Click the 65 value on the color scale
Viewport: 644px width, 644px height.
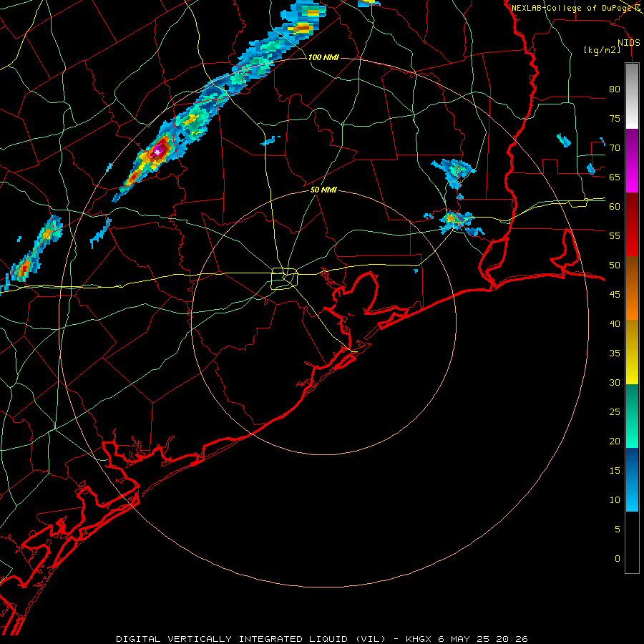pos(615,177)
